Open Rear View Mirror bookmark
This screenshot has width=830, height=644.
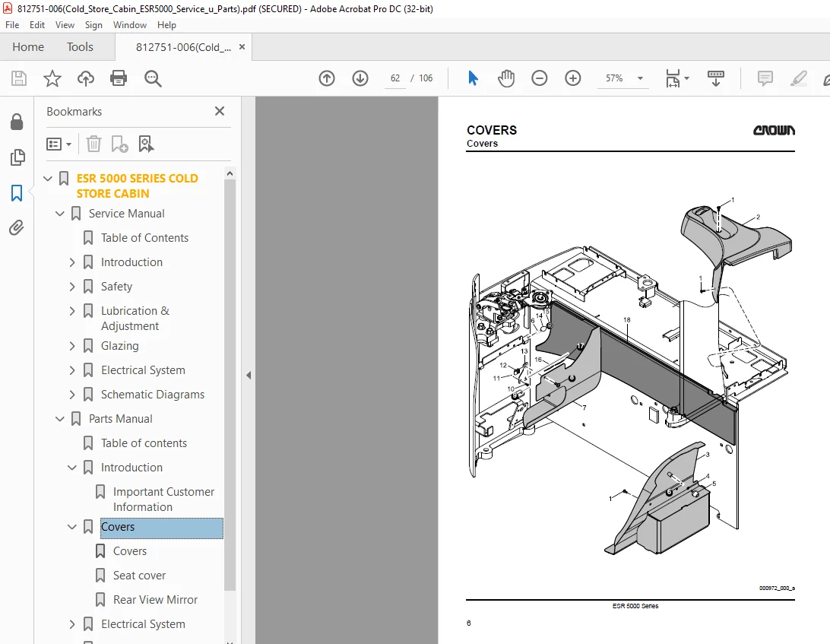click(155, 599)
